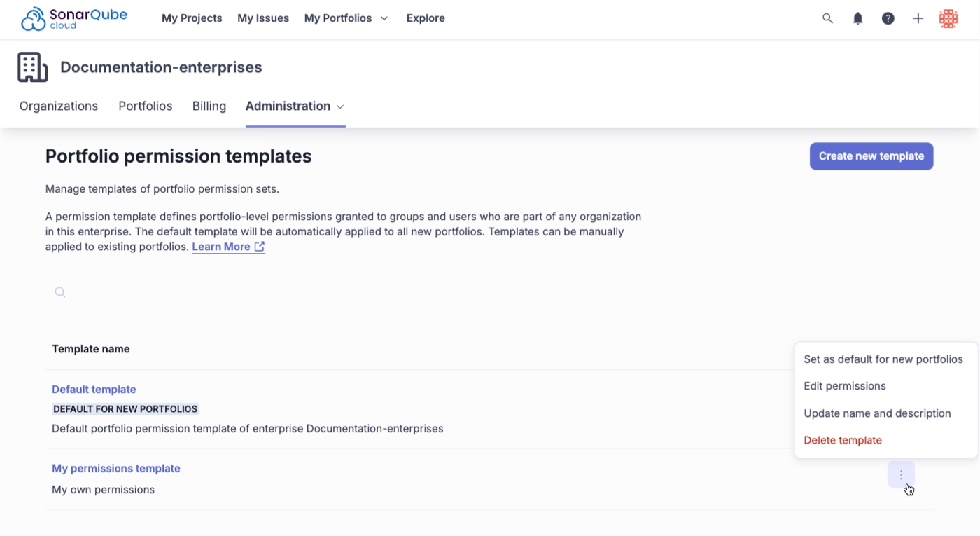
Task: Click the help question mark icon
Action: 888,18
